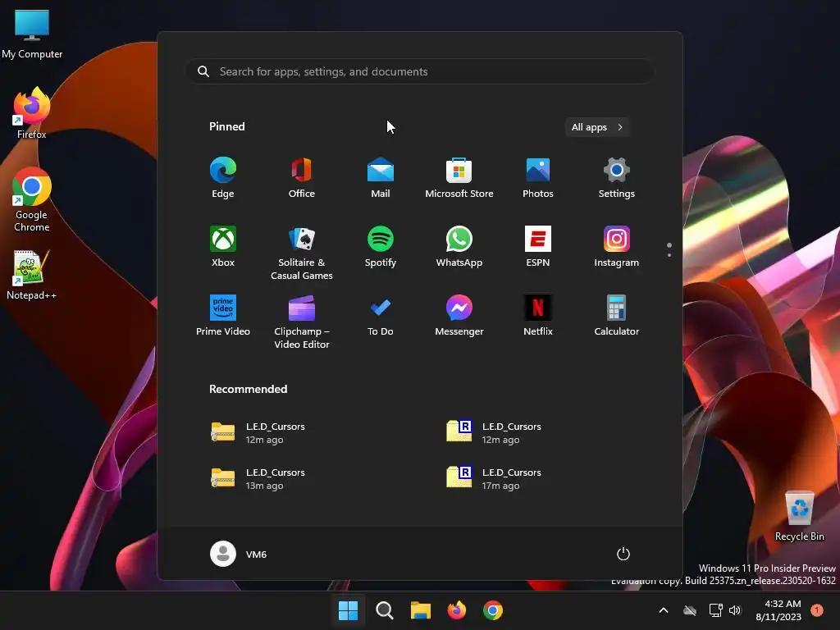The height and width of the screenshot is (630, 840).
Task: Open the volume tray icon
Action: click(x=735, y=610)
